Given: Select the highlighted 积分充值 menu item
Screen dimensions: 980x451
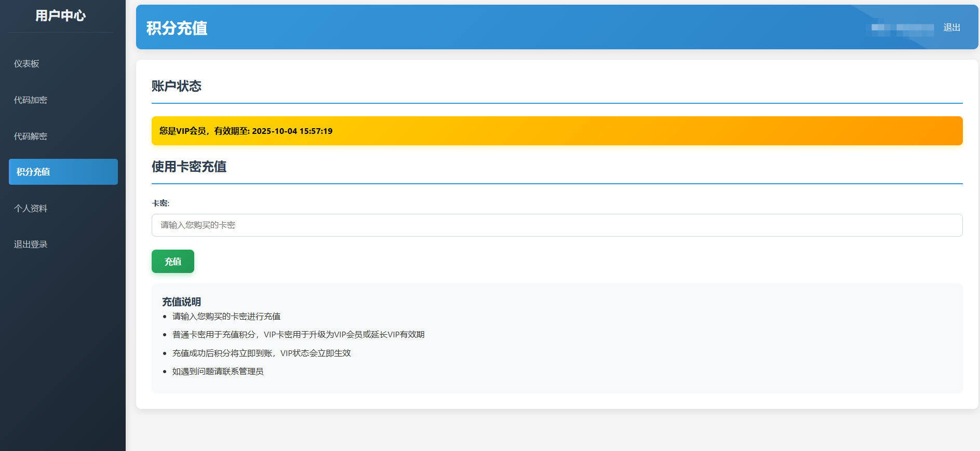Looking at the screenshot, I should pyautogui.click(x=63, y=172).
